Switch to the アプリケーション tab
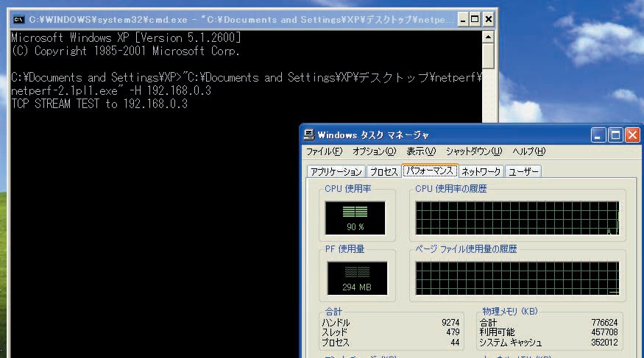 tap(336, 171)
